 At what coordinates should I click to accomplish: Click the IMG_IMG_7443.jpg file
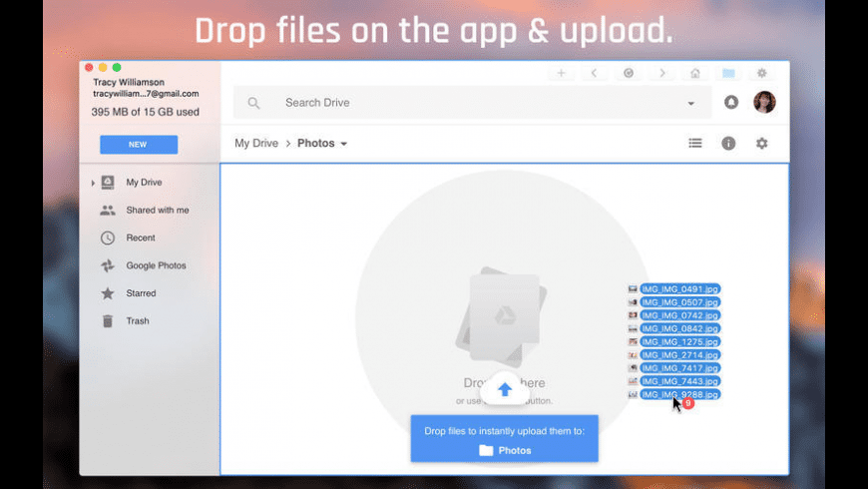click(679, 381)
